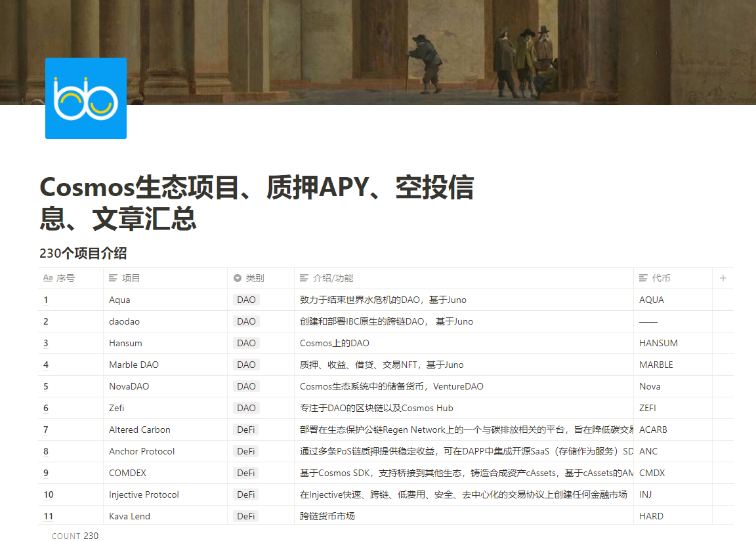756x541 pixels.
Task: Click the description mentioning VentureDAO
Action: (392, 386)
